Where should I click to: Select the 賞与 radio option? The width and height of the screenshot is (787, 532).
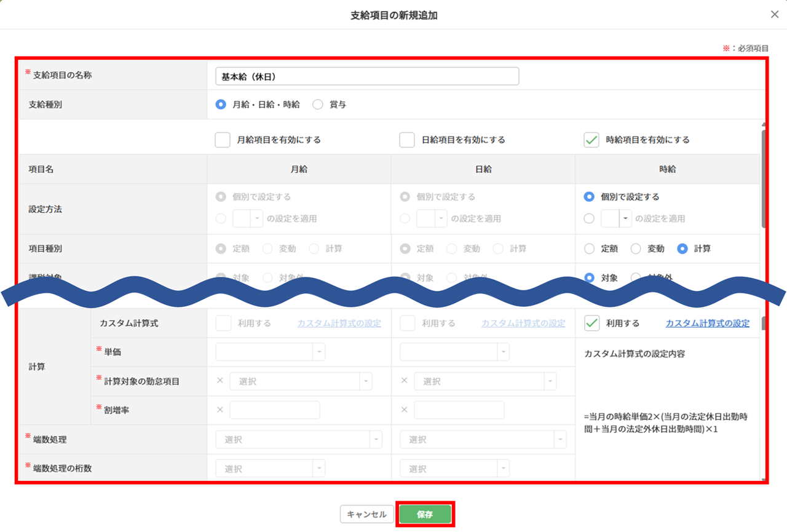pos(318,105)
